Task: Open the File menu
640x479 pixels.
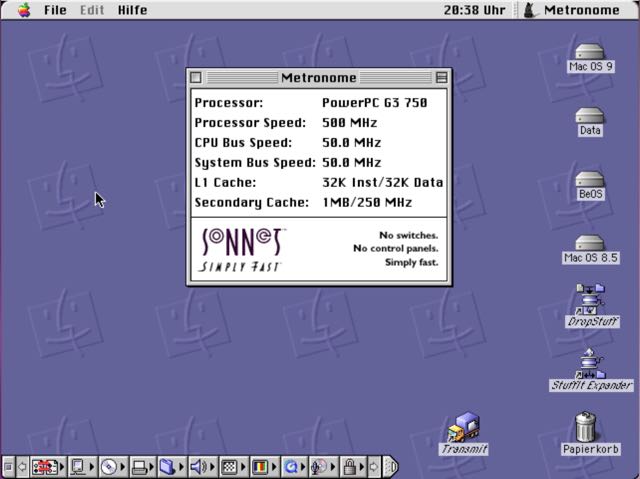Action: (55, 10)
